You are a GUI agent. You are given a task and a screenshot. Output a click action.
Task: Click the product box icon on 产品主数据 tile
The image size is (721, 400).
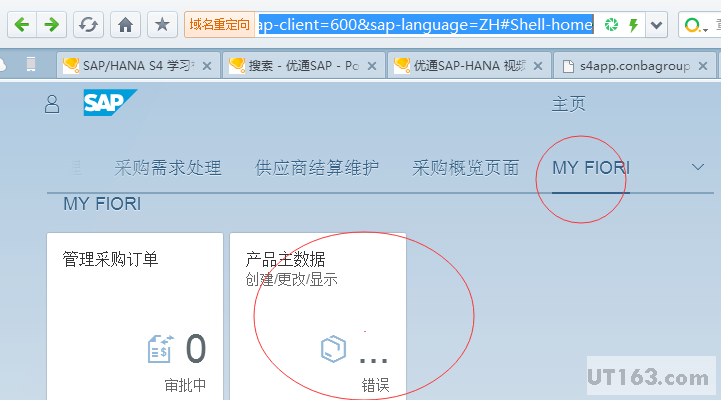click(x=333, y=349)
